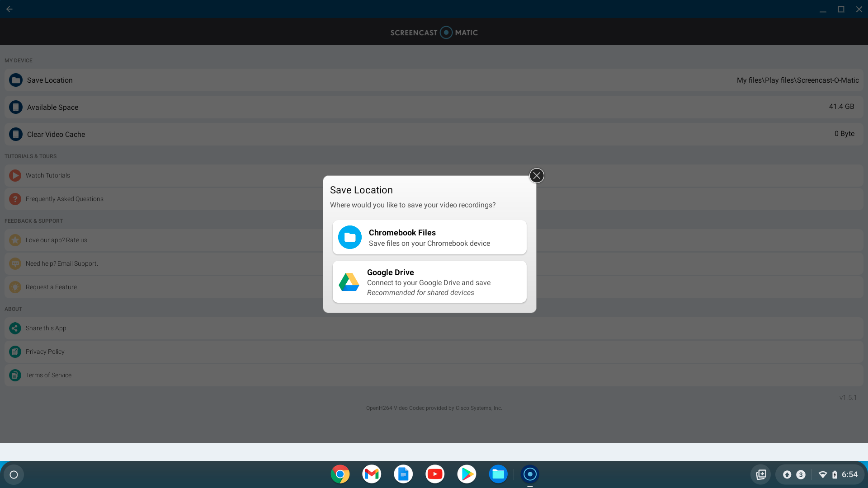Close the Save Location dialog
The height and width of the screenshot is (488, 868).
[537, 175]
